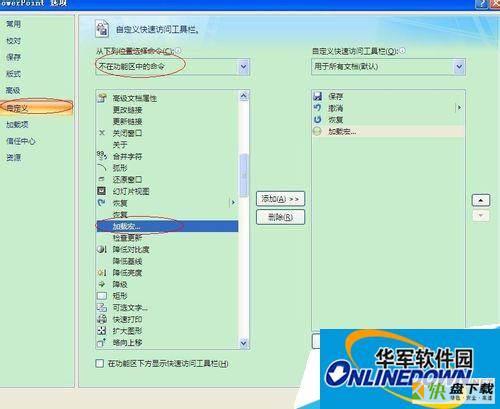Click the 关闭窗口 X icon
Screen dimensions: 500x409
point(102,133)
